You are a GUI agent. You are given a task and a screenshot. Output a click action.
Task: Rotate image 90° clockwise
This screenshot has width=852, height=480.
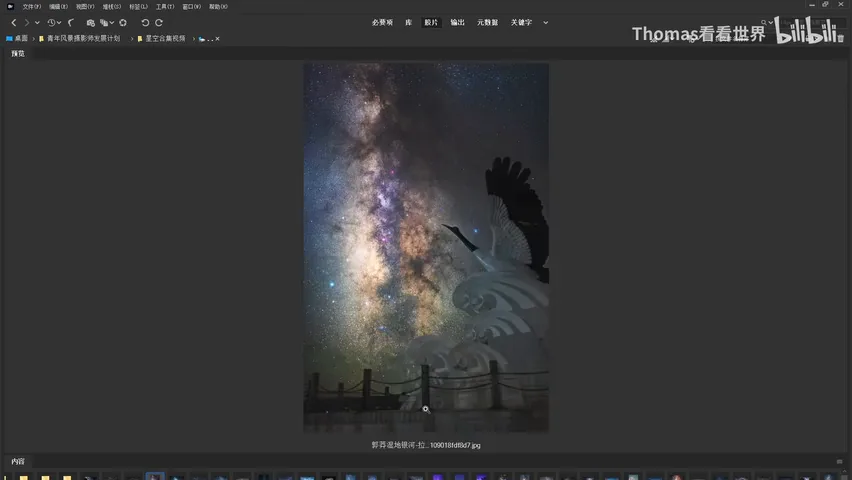[x=159, y=23]
